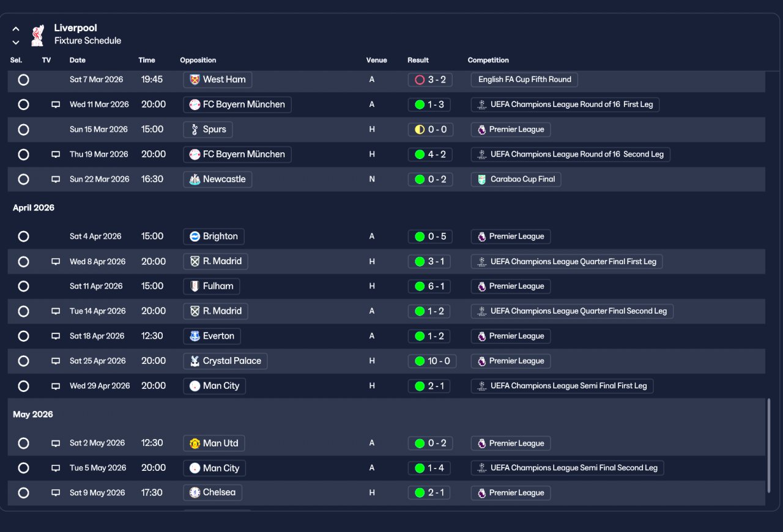The height and width of the screenshot is (532, 783).
Task: Click the April 2026 month heading
Action: tap(34, 208)
